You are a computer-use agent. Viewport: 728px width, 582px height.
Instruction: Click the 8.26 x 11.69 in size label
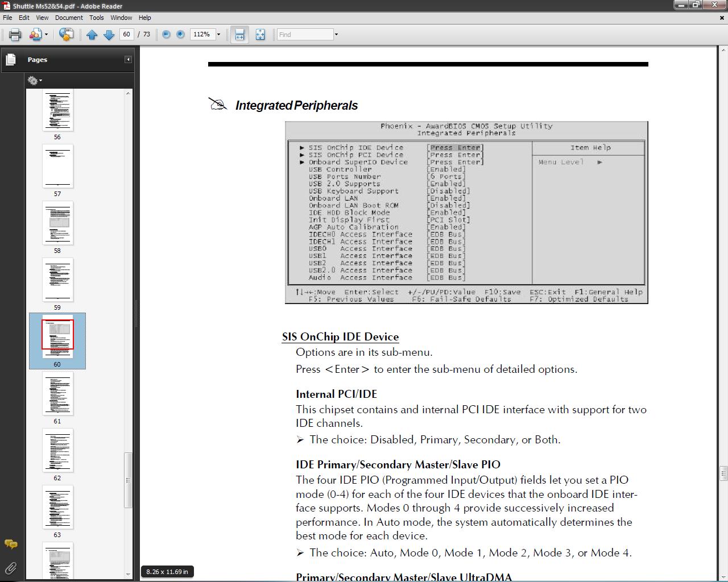167,572
